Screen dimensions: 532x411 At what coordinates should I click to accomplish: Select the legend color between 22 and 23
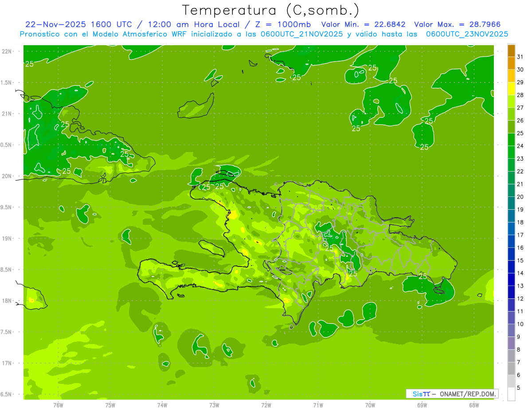(511, 165)
